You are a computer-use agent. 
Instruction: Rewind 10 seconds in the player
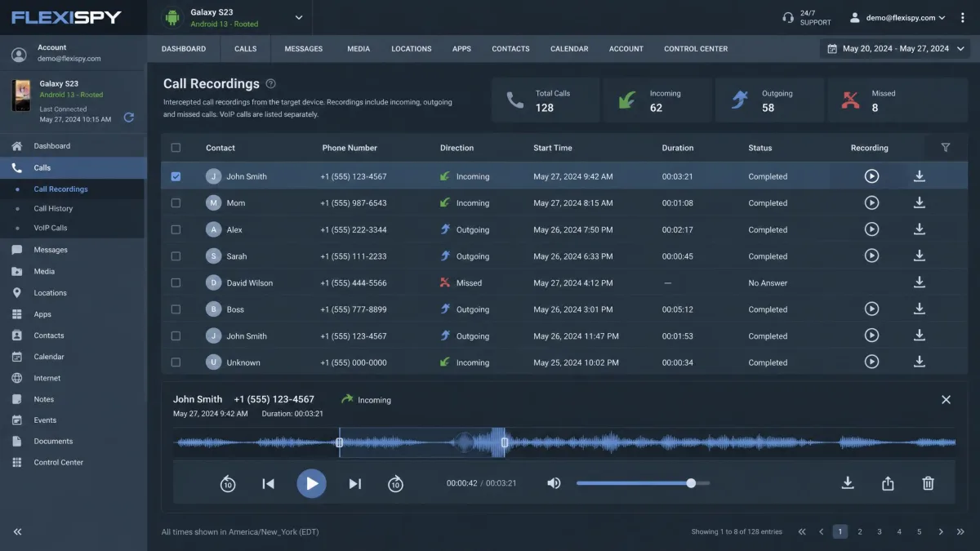228,484
